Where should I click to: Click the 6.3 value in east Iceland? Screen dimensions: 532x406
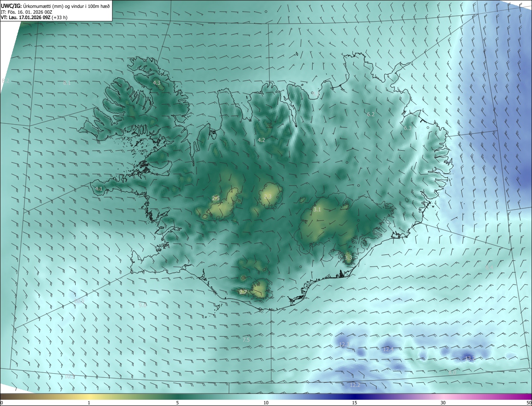click(x=408, y=128)
